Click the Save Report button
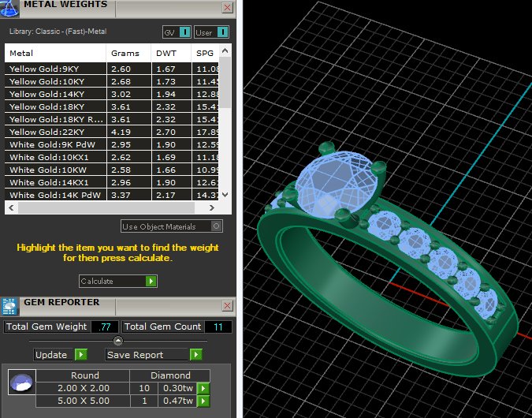The image size is (532, 418). coord(154,355)
